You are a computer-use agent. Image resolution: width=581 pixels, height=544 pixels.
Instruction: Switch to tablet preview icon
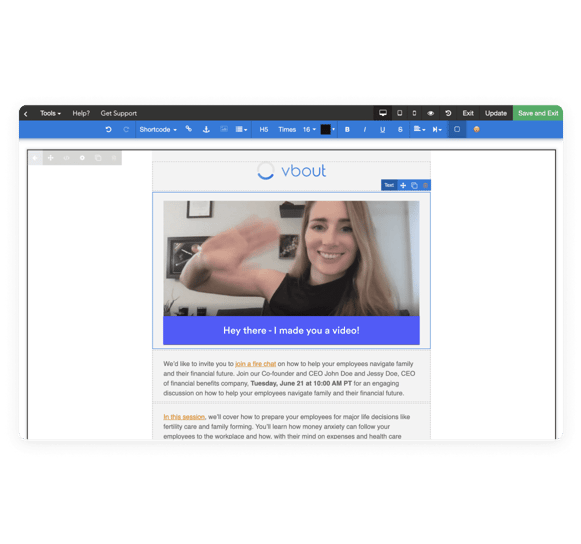pyautogui.click(x=399, y=113)
